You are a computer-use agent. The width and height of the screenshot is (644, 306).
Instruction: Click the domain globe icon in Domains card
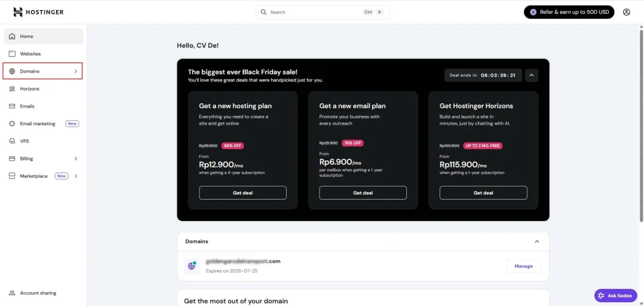point(193,266)
